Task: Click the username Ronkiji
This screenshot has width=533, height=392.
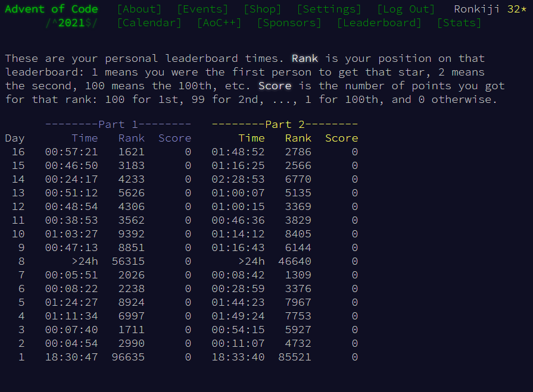Action: (477, 9)
